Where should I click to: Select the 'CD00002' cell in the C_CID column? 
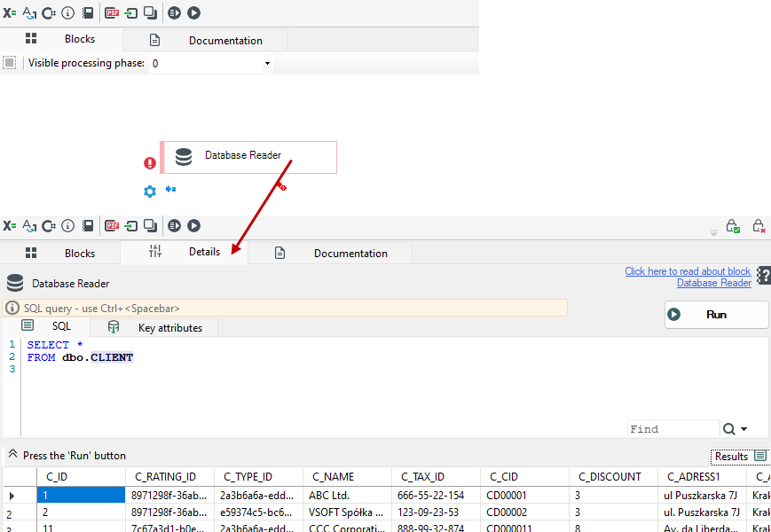(524, 512)
